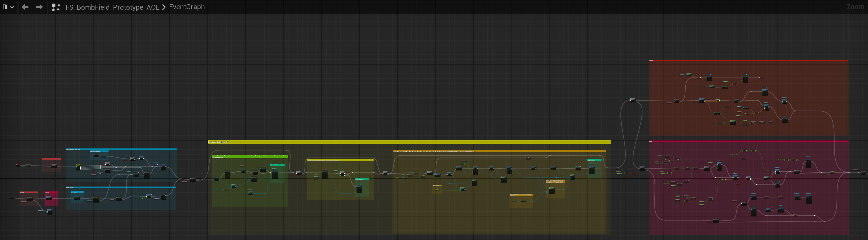Select the FS_BombField_Prototype_AOE breadcrumb
This screenshot has width=868, height=240.
(112, 7)
